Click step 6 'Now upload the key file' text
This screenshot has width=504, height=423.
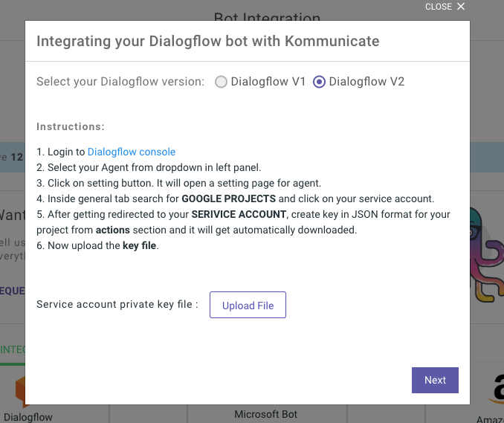click(97, 245)
